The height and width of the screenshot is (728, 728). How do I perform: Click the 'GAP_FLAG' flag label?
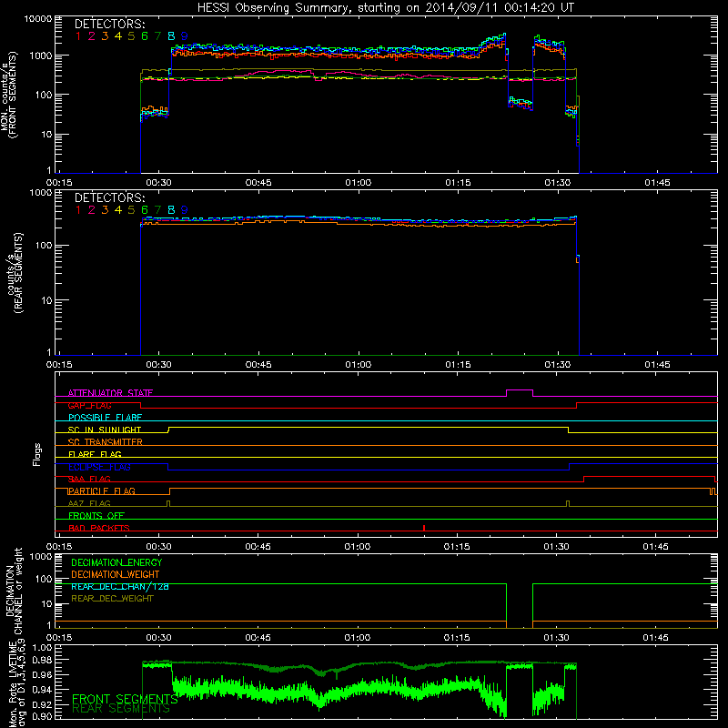point(89,405)
